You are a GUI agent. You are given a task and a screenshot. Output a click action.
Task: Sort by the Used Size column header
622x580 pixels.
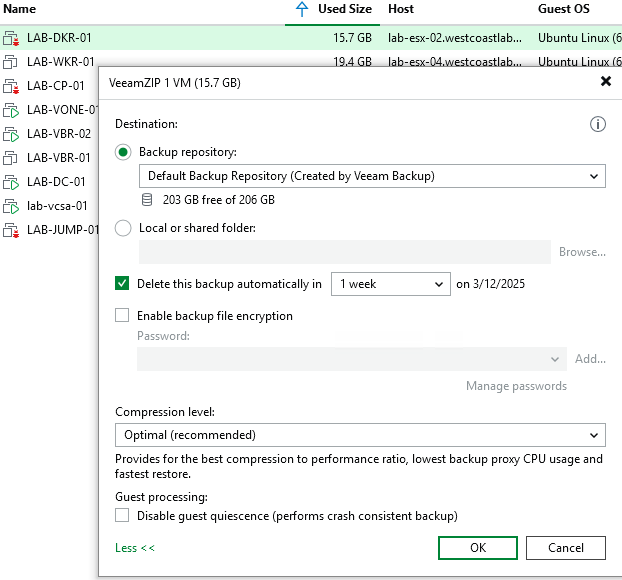tap(344, 9)
